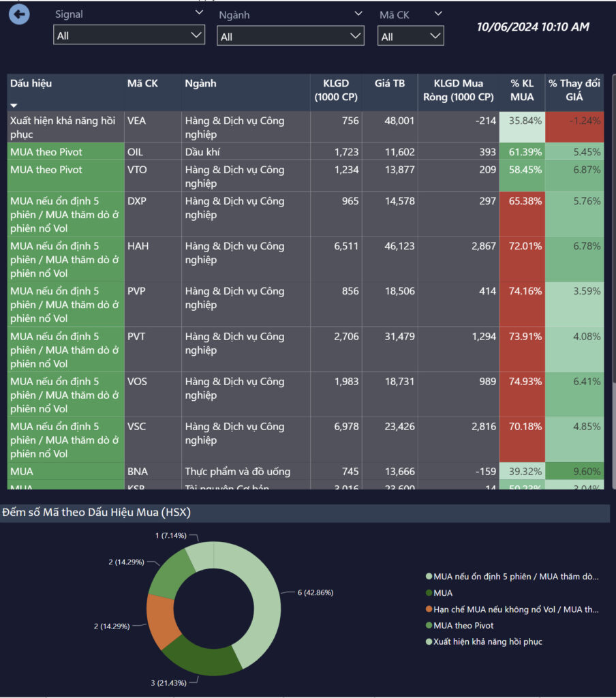The image size is (616, 698).
Task: Click chevron icon beside Signal slicer title
Action: 199,13
